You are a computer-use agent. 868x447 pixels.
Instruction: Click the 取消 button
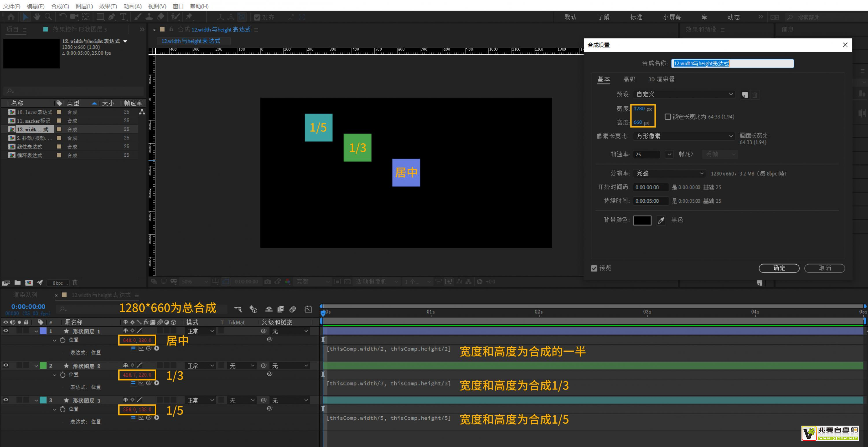[x=824, y=268]
